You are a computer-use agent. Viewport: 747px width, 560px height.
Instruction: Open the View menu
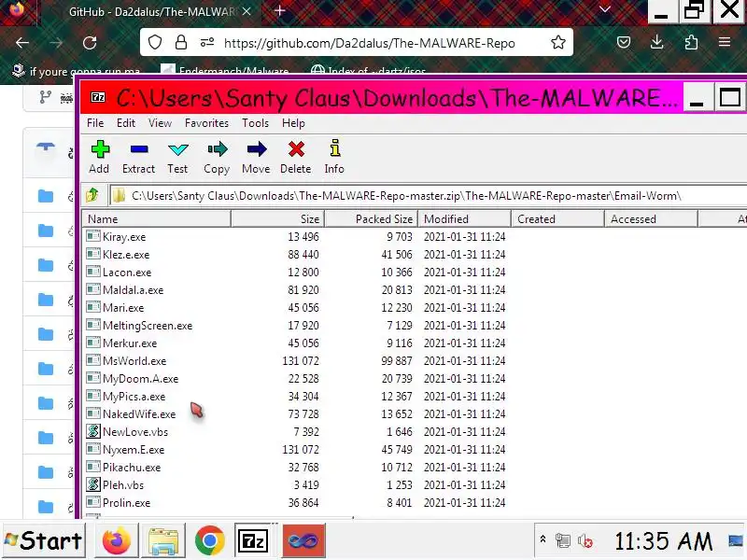[x=160, y=123]
